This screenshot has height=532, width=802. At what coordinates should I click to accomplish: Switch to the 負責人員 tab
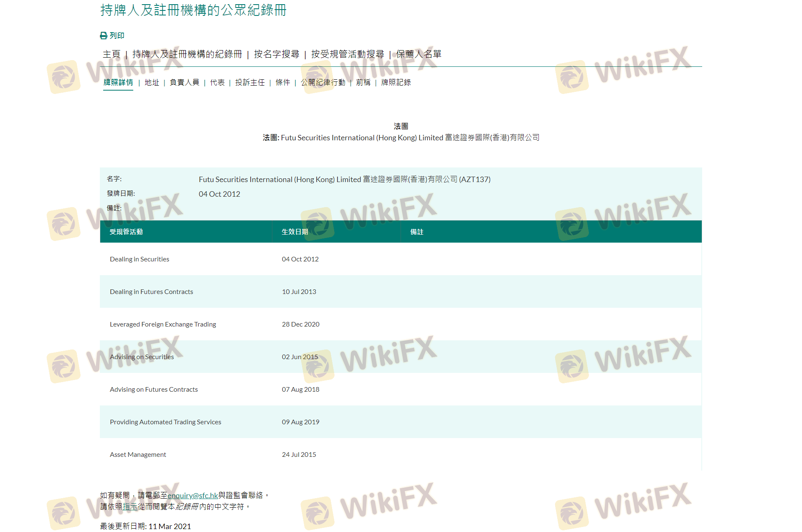(x=184, y=83)
